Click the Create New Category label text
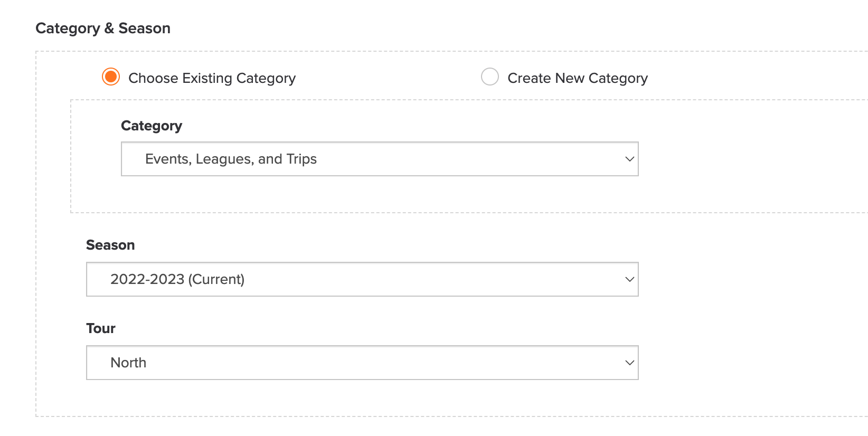 [578, 78]
